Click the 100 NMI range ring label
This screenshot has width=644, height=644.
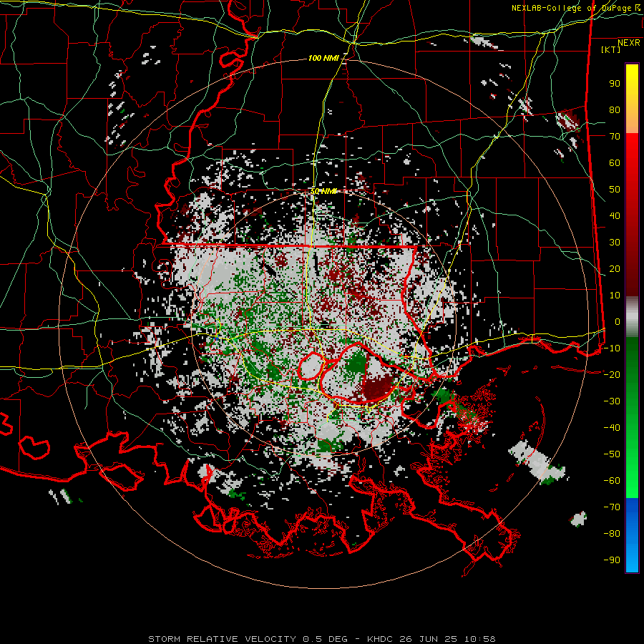point(323,59)
